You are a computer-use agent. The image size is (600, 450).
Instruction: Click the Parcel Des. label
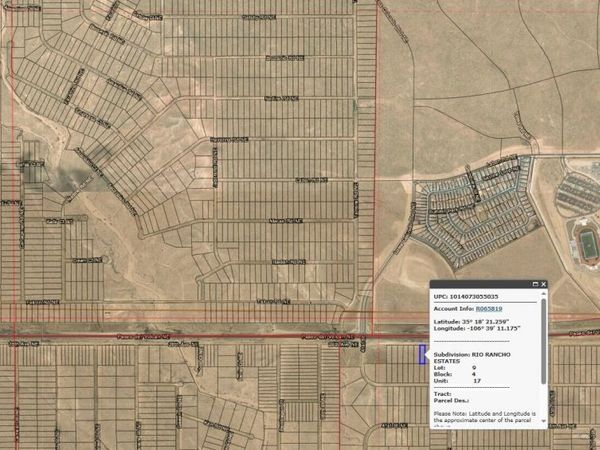452,401
